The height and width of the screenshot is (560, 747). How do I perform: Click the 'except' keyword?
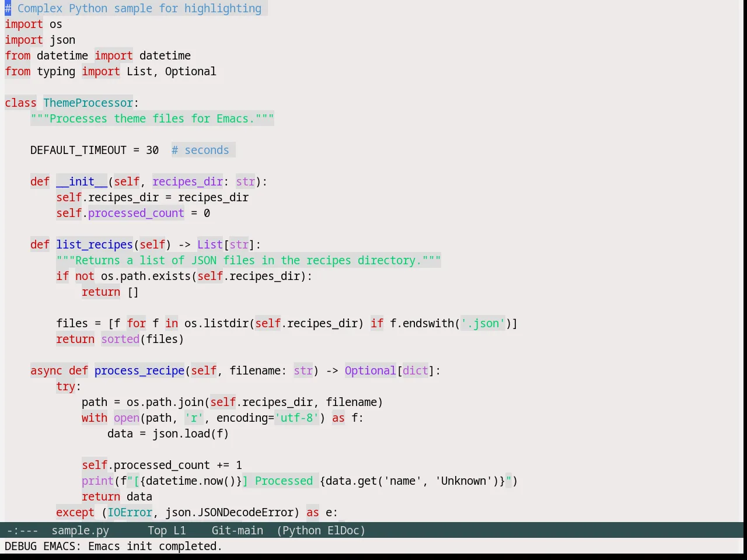click(x=75, y=512)
